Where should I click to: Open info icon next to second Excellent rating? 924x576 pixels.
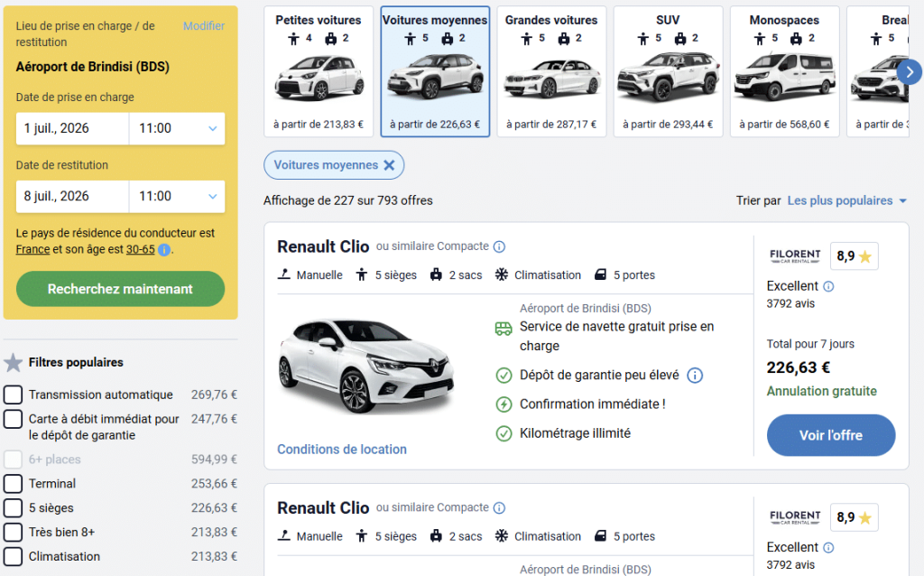tap(828, 548)
